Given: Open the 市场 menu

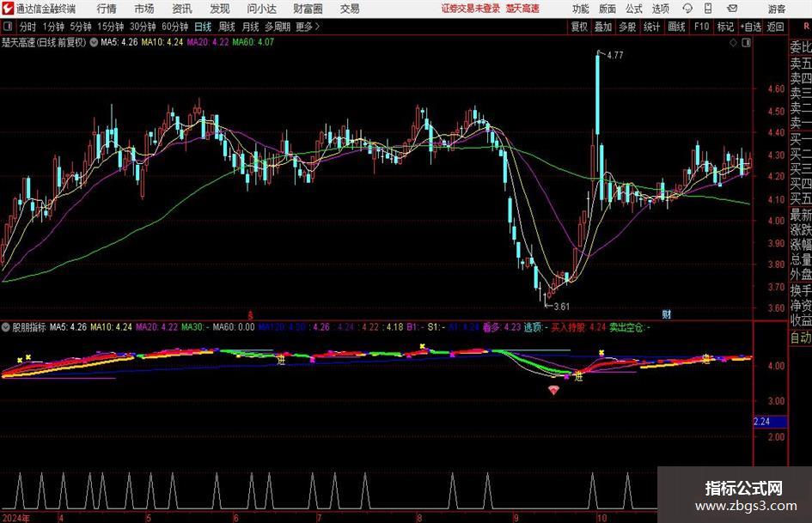Looking at the screenshot, I should click(144, 9).
